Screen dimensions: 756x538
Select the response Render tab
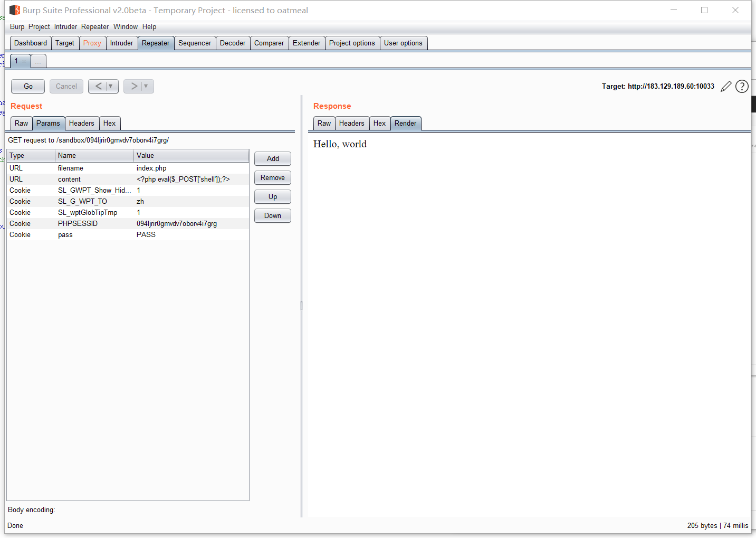pos(406,124)
